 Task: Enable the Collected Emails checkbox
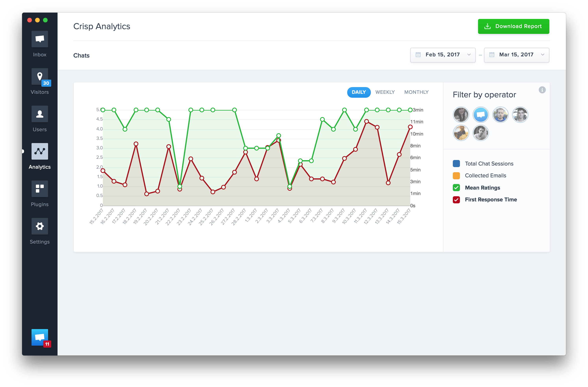(x=456, y=176)
